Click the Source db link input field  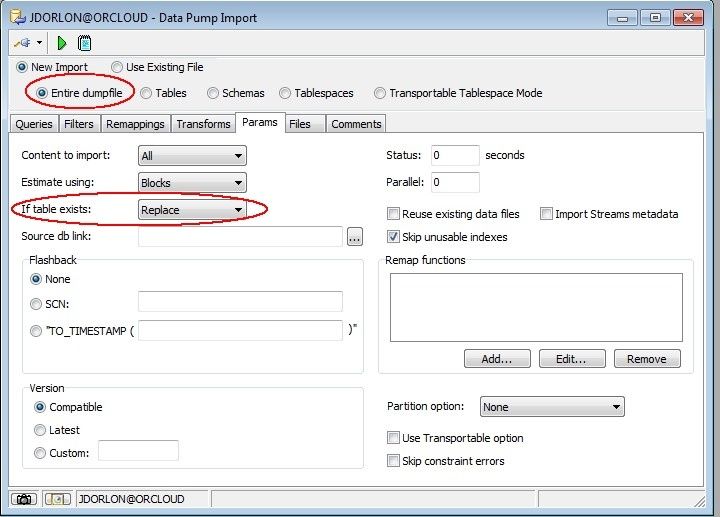(x=240, y=236)
